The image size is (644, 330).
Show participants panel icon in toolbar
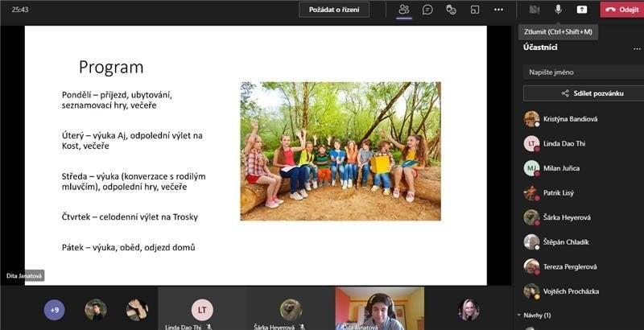(x=404, y=10)
